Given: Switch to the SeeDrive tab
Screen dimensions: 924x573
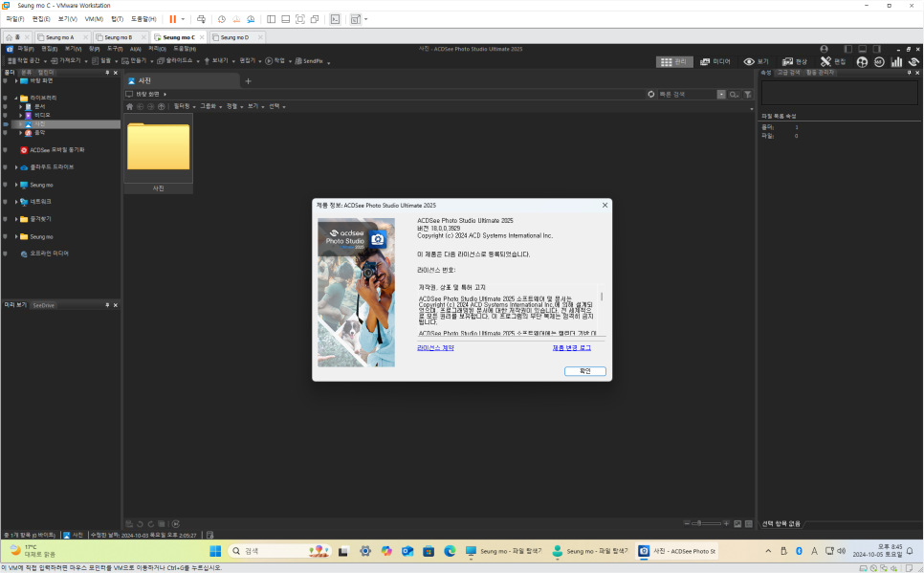Looking at the screenshot, I should (x=43, y=305).
